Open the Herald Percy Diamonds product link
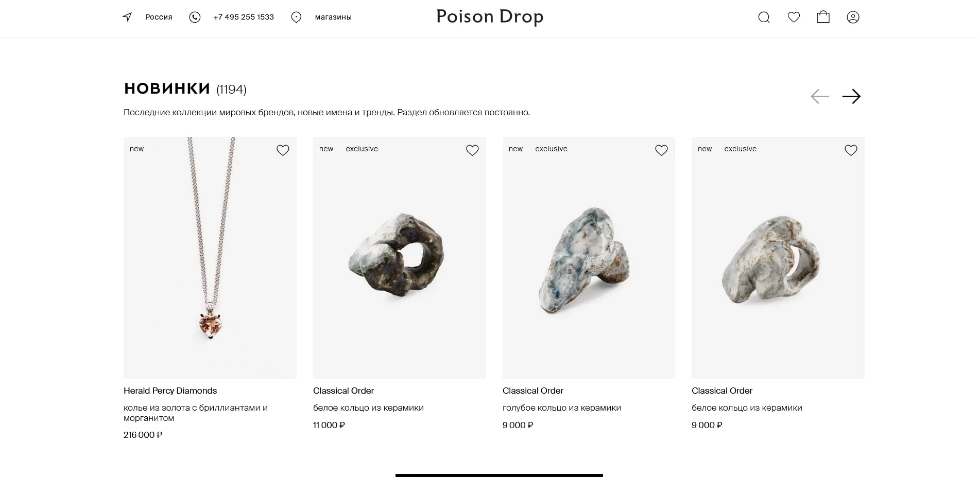This screenshot has width=980, height=477. pyautogui.click(x=170, y=391)
